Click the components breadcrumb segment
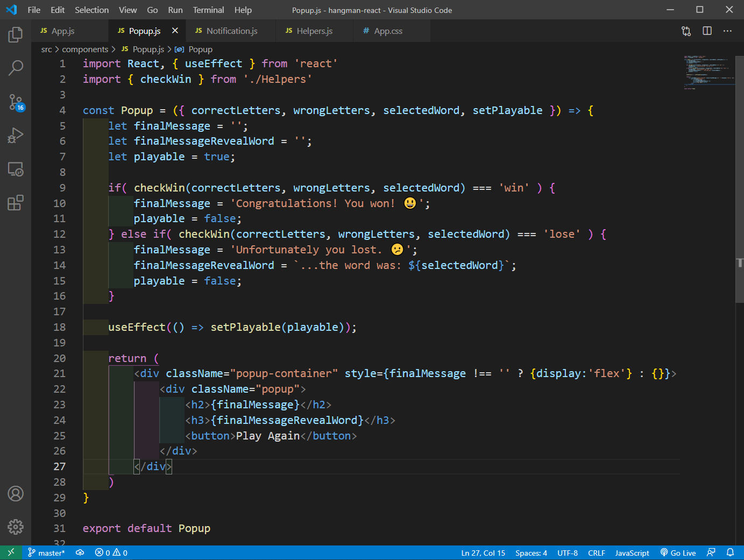 point(85,49)
